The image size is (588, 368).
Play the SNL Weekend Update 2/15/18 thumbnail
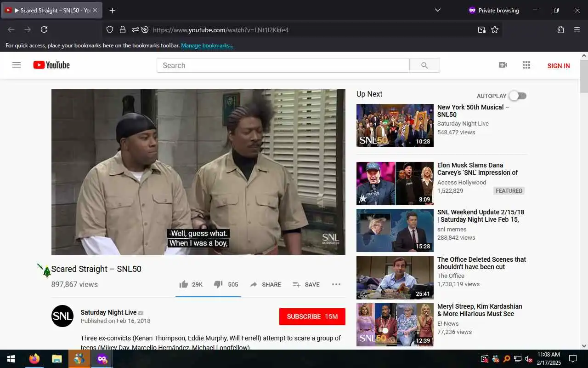pos(395,230)
